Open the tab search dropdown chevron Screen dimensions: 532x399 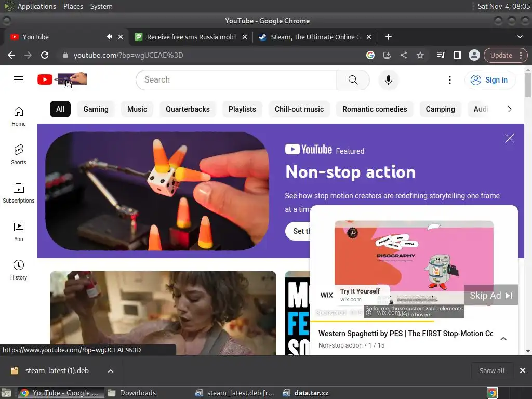coord(520,37)
